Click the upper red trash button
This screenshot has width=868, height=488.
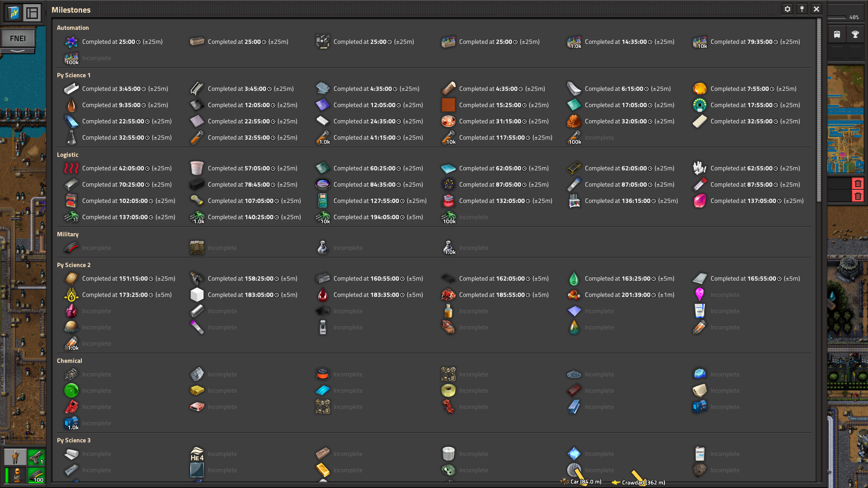858,183
